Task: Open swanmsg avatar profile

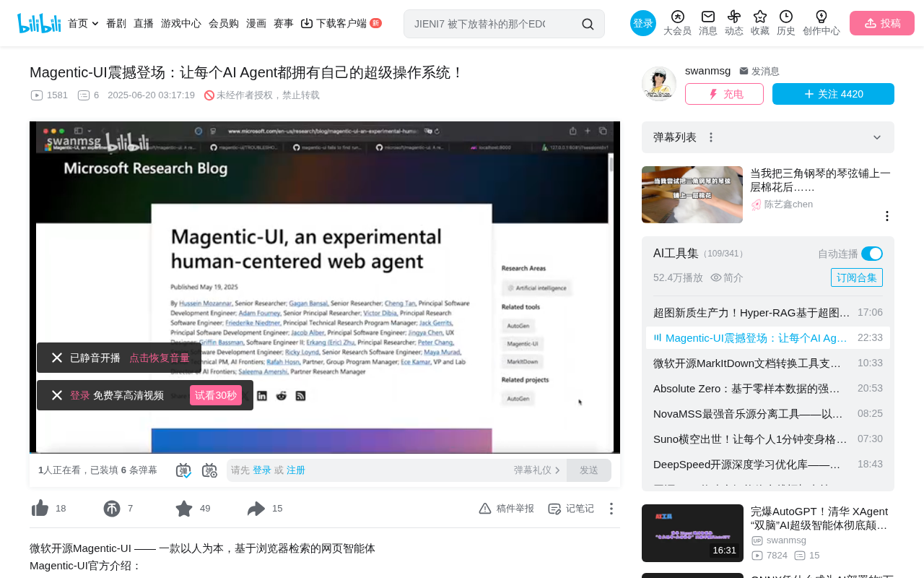Action: 659,84
